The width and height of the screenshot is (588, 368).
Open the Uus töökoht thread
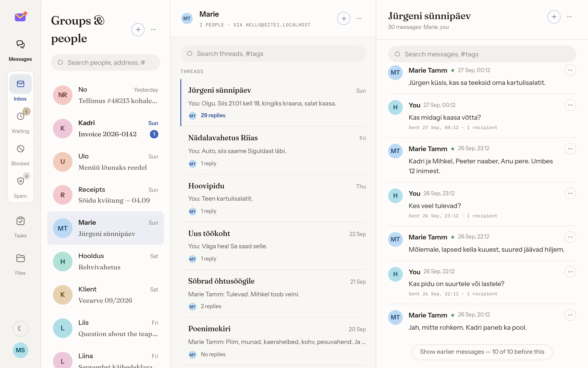coord(273,246)
